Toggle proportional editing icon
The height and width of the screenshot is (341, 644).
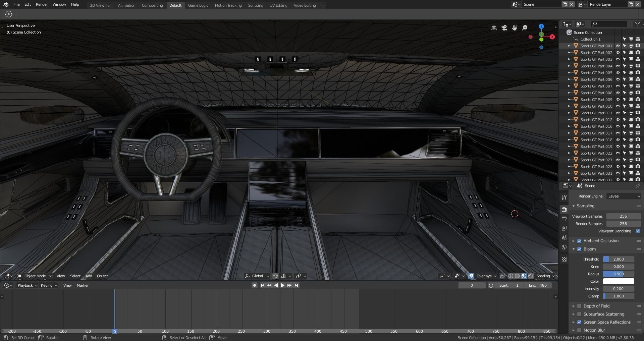click(x=299, y=276)
